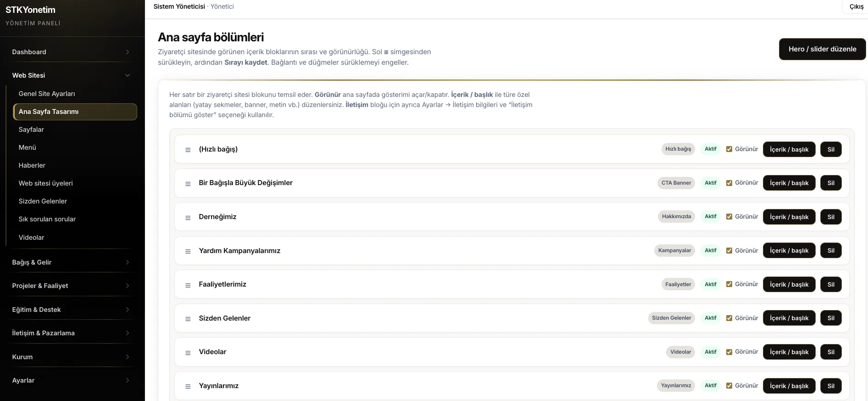868x401 pixels.
Task: Log out using the Çıkış button
Action: click(856, 7)
